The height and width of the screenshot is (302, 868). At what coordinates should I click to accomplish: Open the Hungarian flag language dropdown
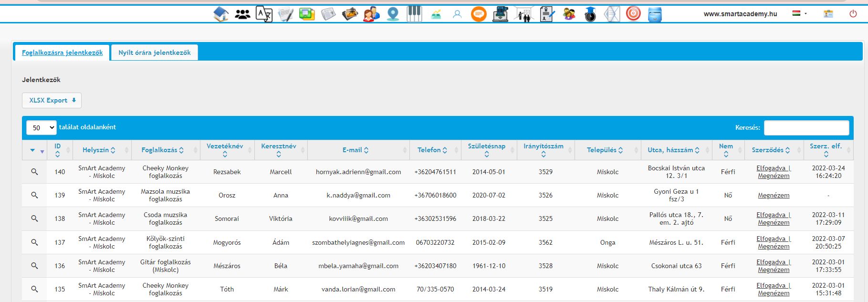pos(799,14)
